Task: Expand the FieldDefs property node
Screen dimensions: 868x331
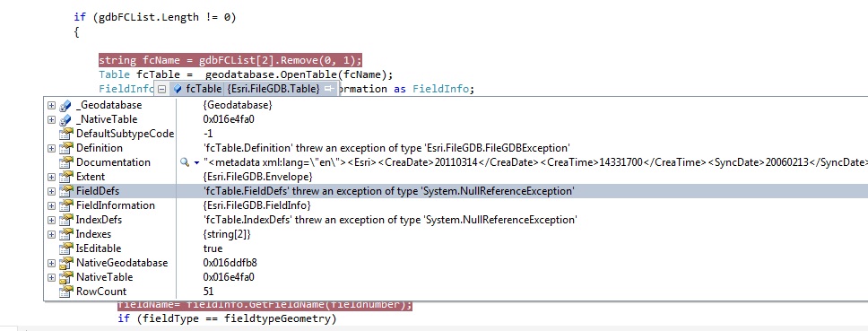Action: [x=51, y=191]
